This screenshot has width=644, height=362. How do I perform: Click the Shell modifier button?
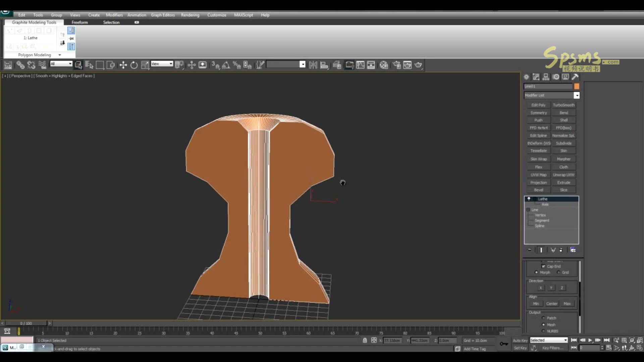tap(563, 120)
